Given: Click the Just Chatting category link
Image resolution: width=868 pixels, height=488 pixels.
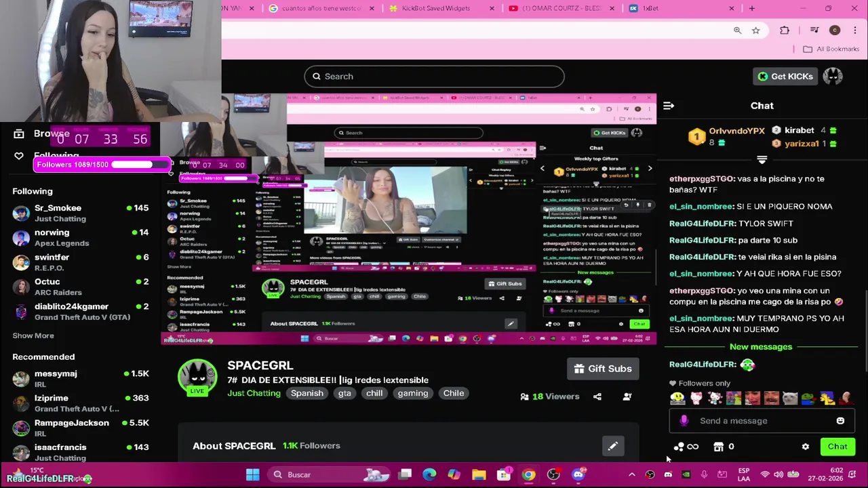Looking at the screenshot, I should coord(254,394).
